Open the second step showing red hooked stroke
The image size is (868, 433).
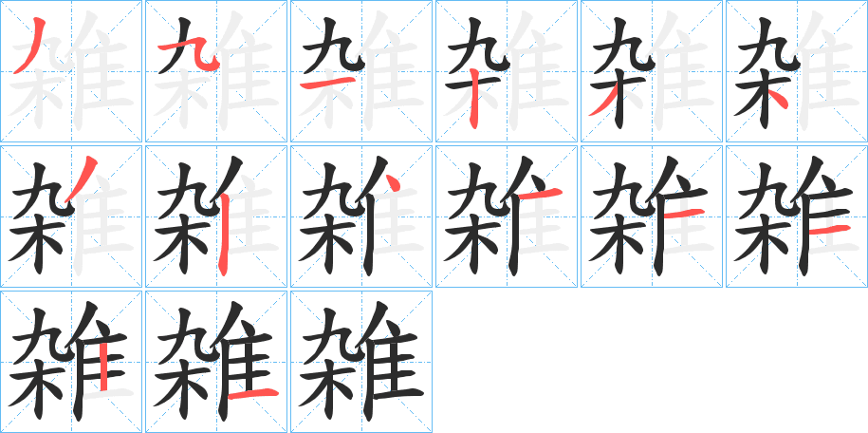click(216, 71)
